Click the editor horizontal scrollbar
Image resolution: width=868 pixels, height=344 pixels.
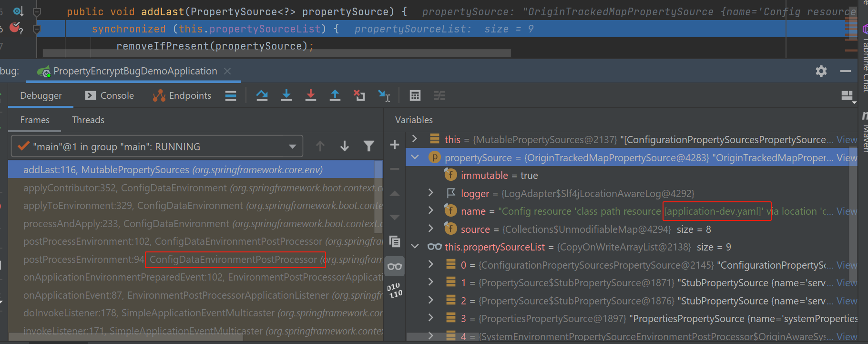click(x=276, y=53)
